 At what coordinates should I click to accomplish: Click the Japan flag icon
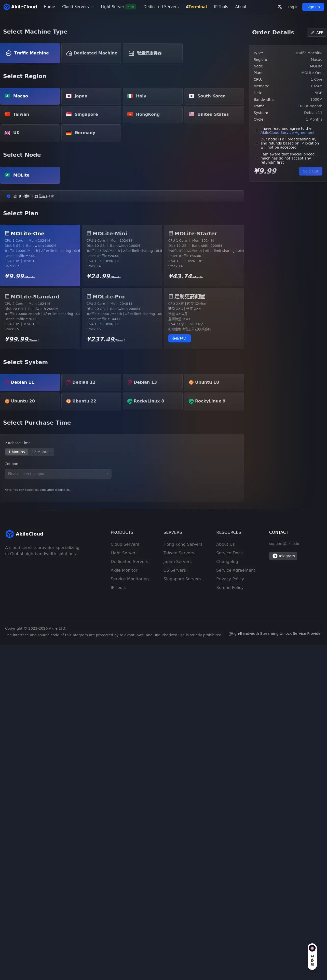(x=69, y=96)
